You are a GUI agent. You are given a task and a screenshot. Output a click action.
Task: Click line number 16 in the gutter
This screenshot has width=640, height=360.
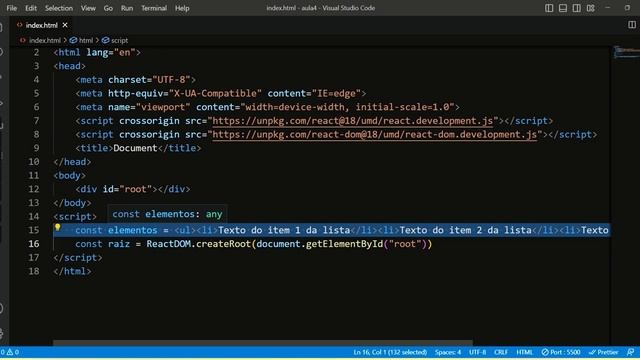33,244
